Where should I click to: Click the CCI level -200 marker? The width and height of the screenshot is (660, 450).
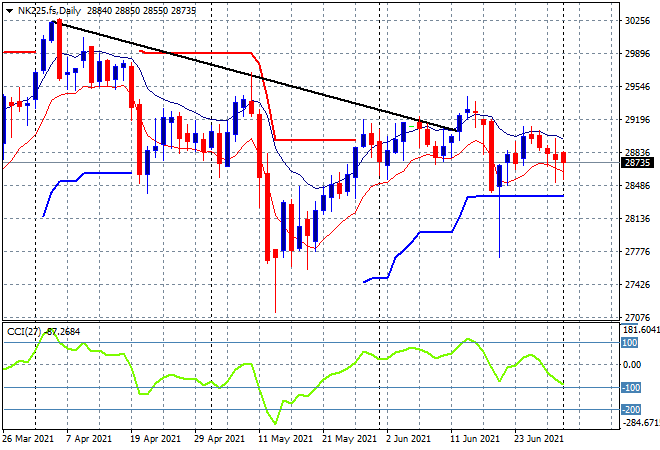point(631,409)
